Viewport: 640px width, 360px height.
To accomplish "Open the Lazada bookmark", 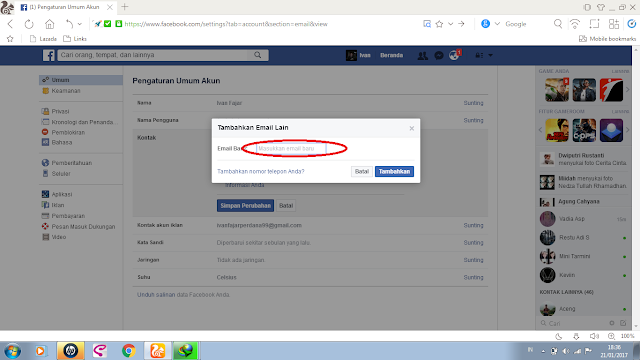I will point(43,39).
